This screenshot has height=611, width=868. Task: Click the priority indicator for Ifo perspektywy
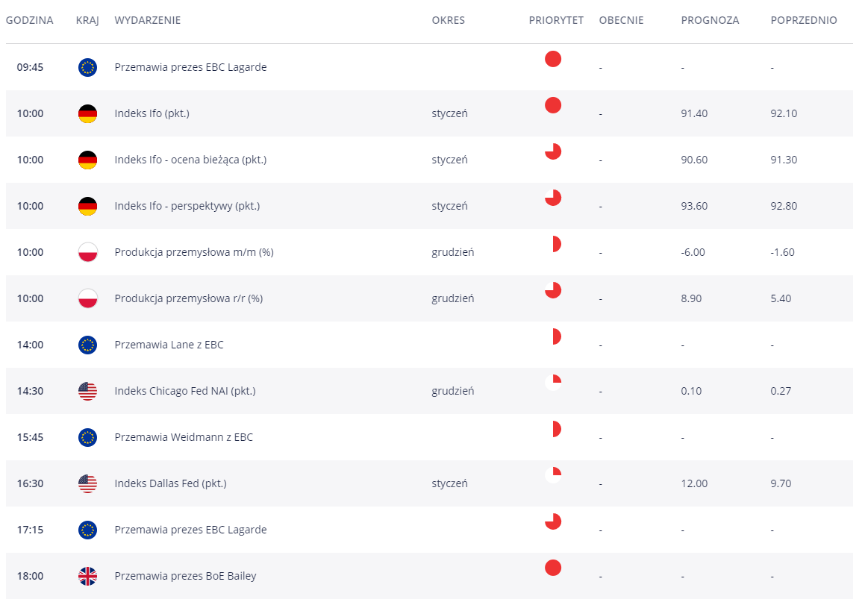click(553, 198)
